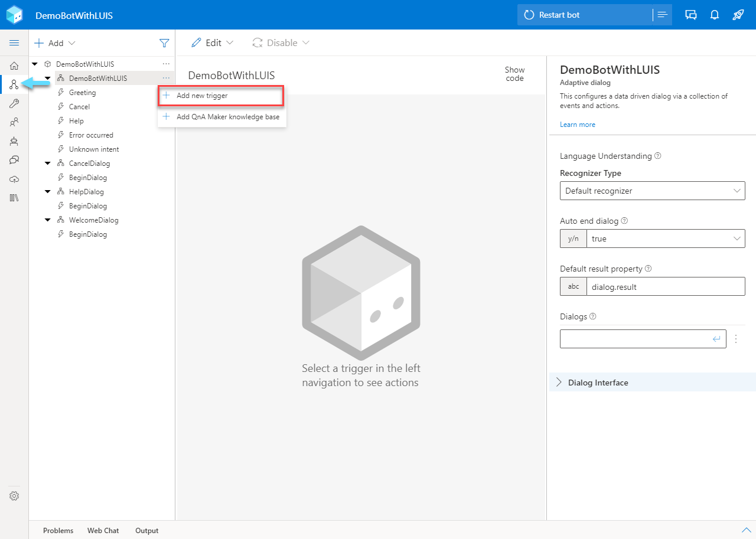Viewport: 756px width, 539px height.
Task: Open the Knowledge base chat icon
Action: point(14,160)
